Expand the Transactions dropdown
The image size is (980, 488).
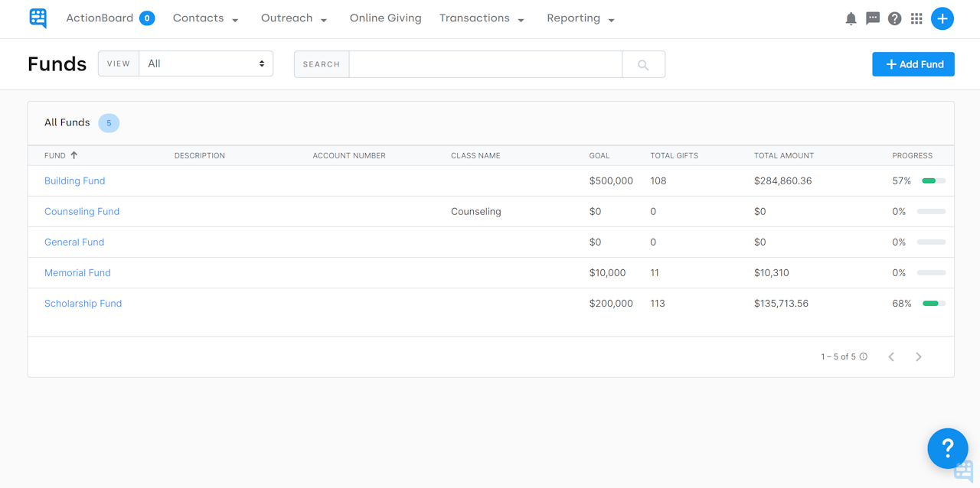(482, 18)
